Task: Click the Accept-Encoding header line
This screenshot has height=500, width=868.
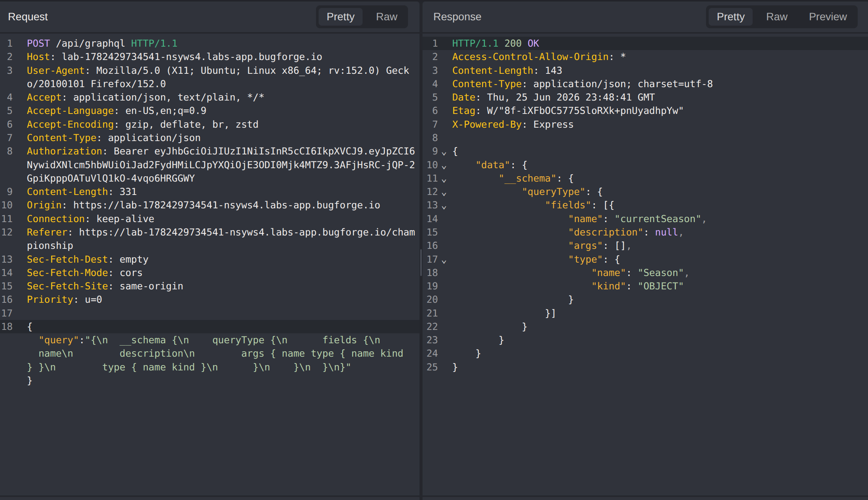Action: click(x=143, y=125)
